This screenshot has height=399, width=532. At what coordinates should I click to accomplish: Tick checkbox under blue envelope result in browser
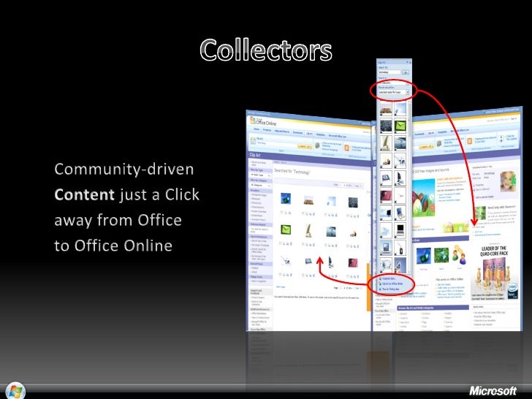(x=281, y=213)
